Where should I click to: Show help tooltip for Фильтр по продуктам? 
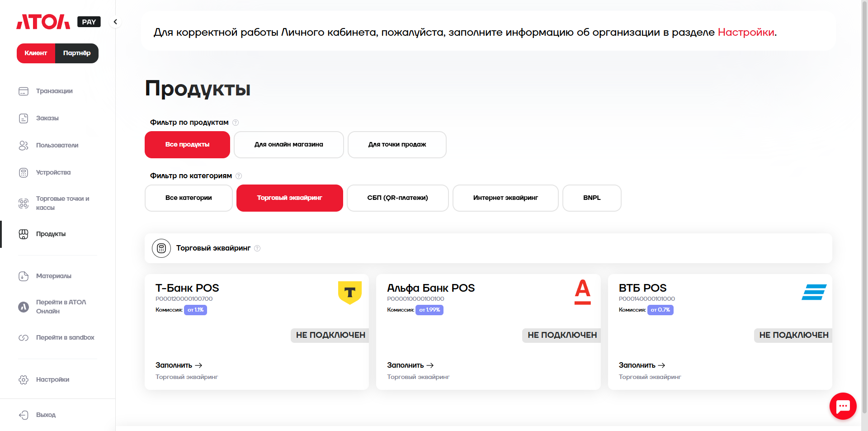(x=236, y=123)
